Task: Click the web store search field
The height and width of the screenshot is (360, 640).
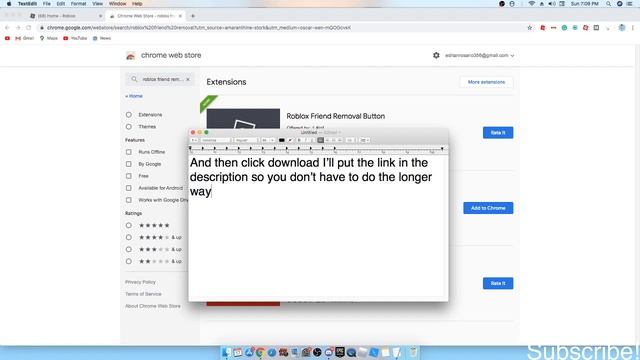Action: (x=160, y=79)
